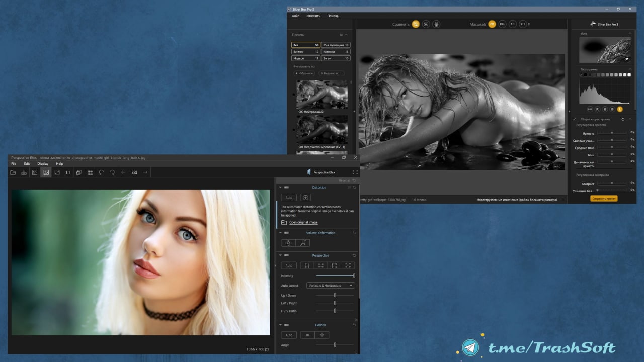644x362 pixels.
Task: Open the Изменить menu in Silver Efex
Action: point(313,16)
